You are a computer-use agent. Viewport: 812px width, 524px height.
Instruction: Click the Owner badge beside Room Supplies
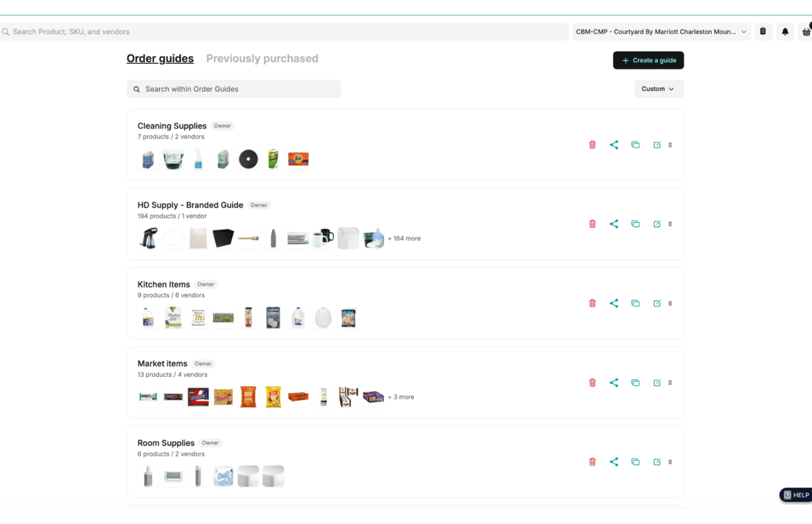click(x=210, y=443)
